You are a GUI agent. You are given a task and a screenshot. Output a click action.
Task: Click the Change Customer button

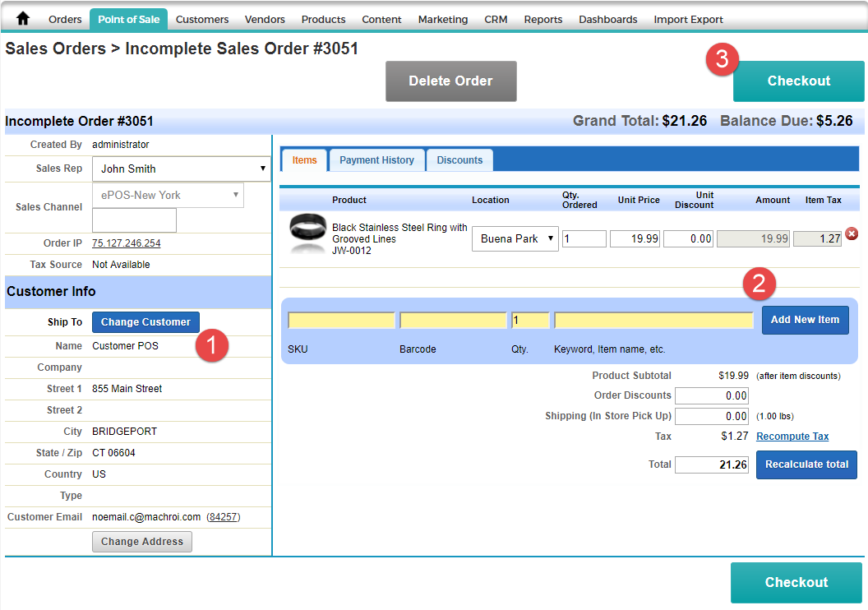145,322
